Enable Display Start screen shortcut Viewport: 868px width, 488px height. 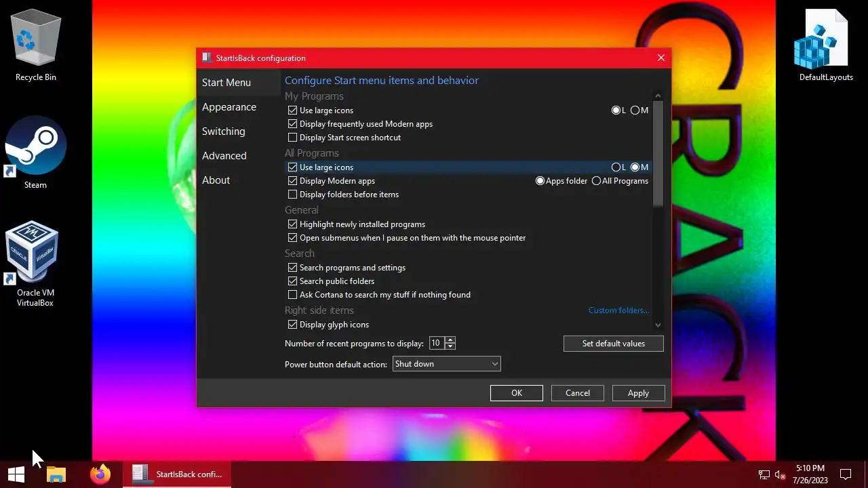[x=292, y=138]
